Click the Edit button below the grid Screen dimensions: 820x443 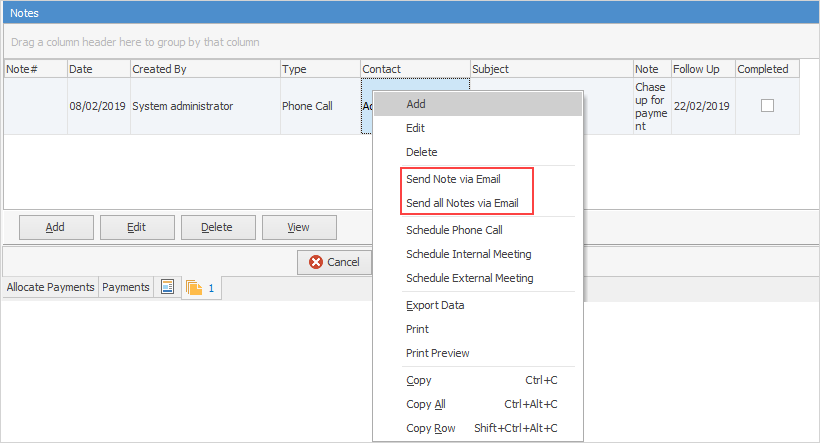pos(137,228)
